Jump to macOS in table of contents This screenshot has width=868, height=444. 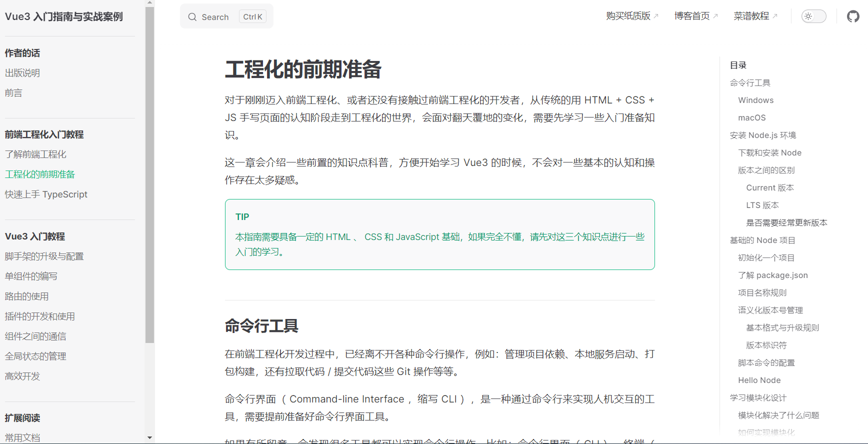tap(752, 118)
